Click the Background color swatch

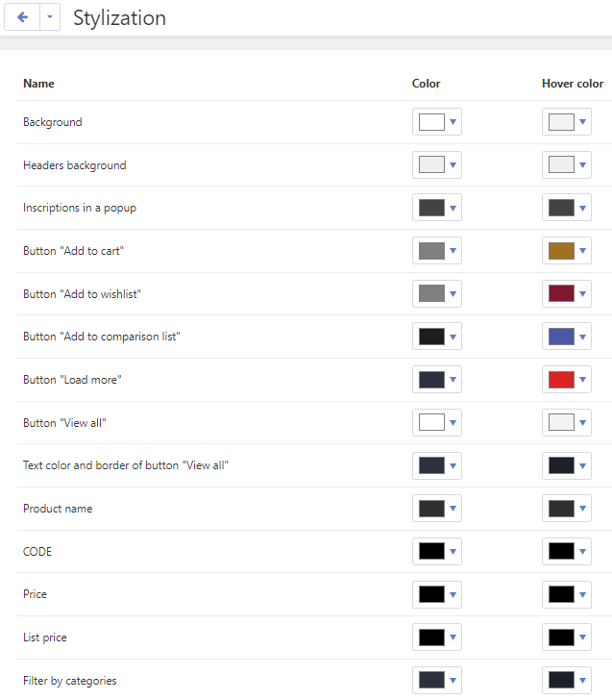point(431,122)
